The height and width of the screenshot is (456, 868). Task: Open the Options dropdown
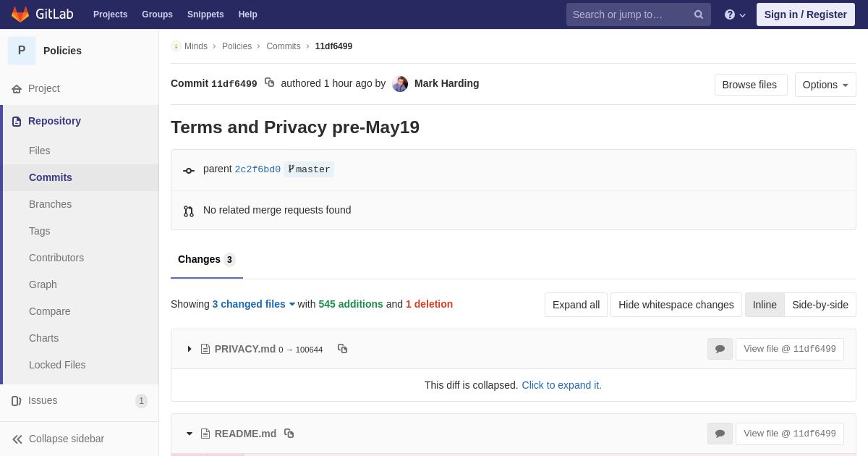pos(825,85)
